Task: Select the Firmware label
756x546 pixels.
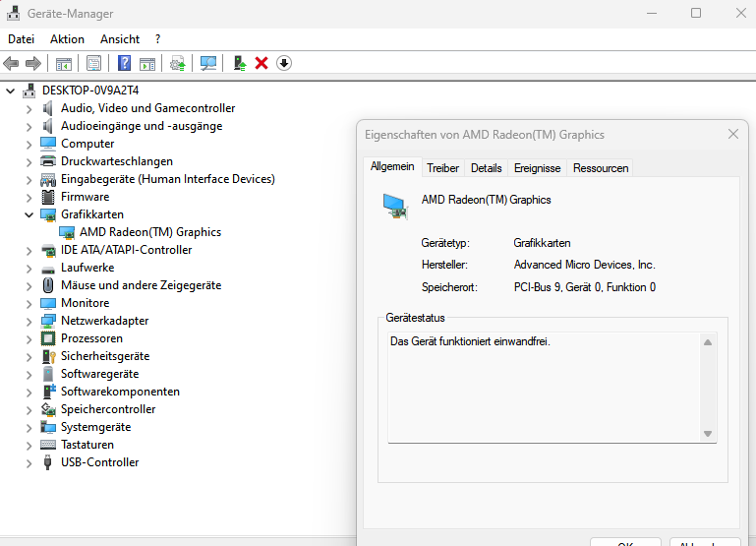Action: tap(85, 197)
